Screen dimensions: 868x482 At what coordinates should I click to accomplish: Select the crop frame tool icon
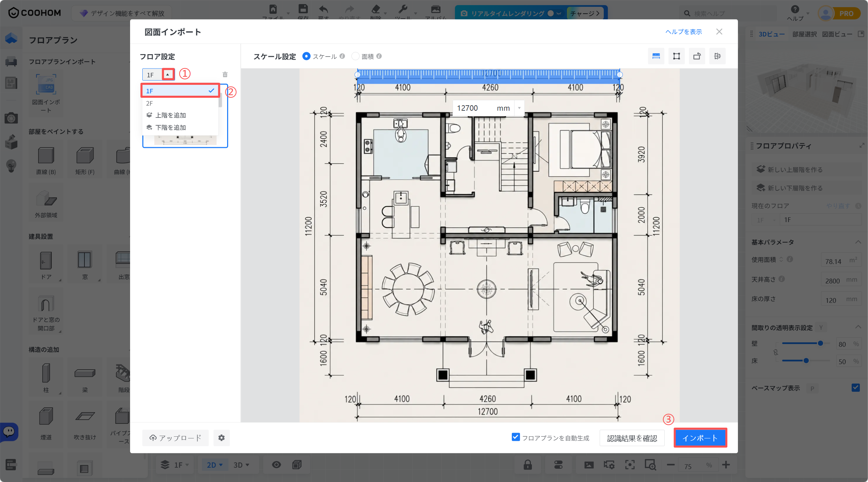676,56
